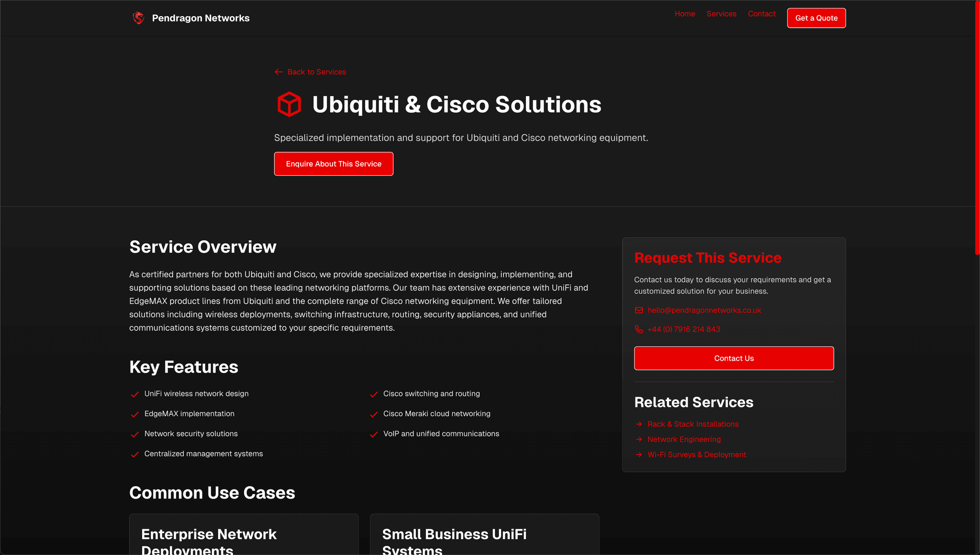Click the checkmark next to UniFi wireless network design
Image resolution: width=980 pixels, height=555 pixels.
pos(135,394)
